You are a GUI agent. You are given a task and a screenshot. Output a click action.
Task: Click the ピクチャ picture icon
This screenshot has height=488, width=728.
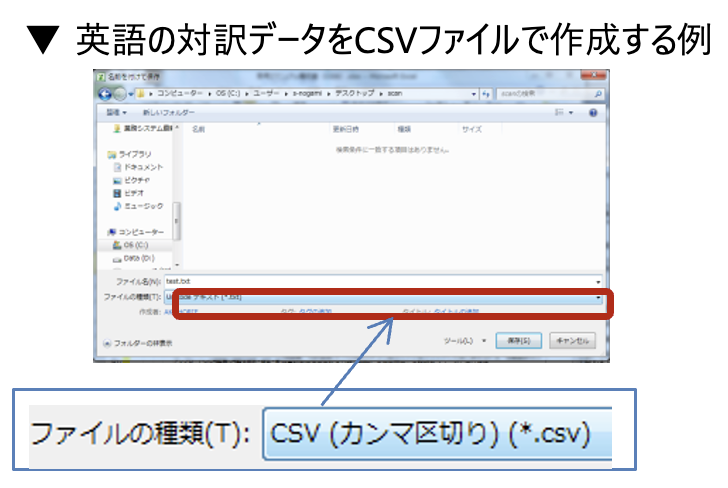click(x=117, y=180)
